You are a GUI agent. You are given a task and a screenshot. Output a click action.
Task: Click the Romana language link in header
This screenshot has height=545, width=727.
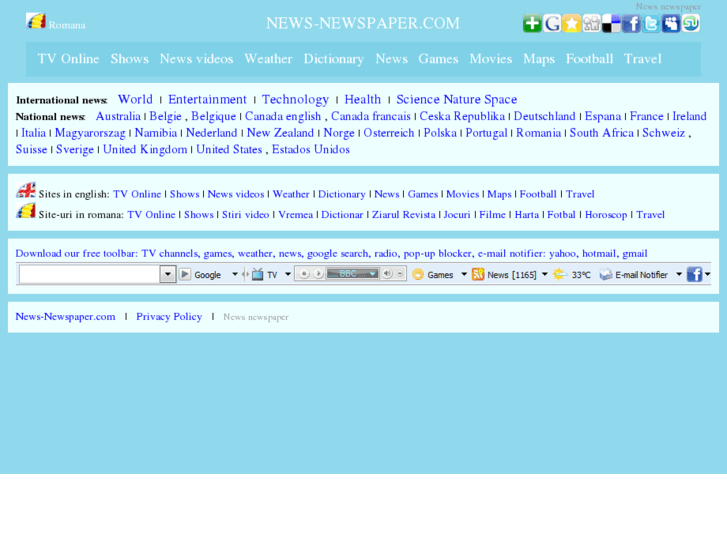pyautogui.click(x=67, y=25)
